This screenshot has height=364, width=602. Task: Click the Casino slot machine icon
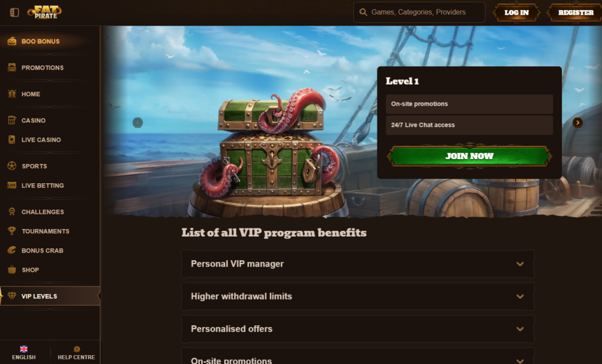point(12,120)
